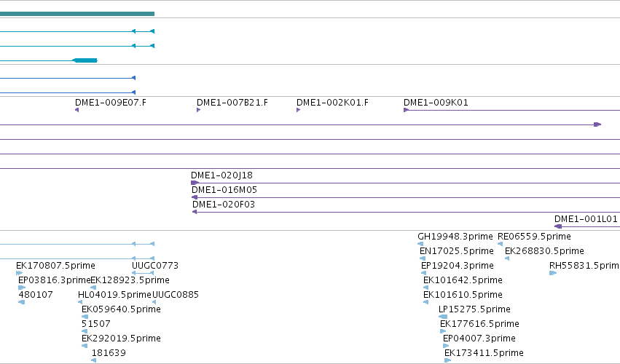Select the DME1-020J18 arrow glyph
620x364 pixels.
(x=195, y=183)
